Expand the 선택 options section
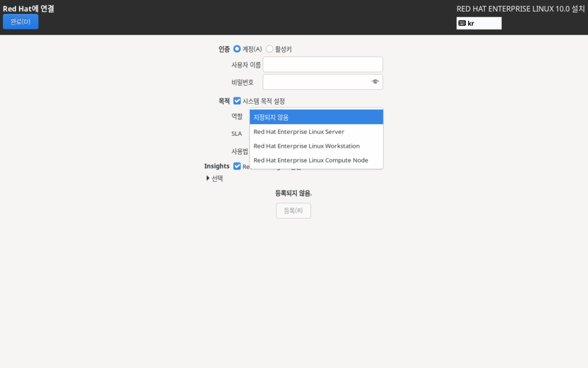 click(x=208, y=178)
